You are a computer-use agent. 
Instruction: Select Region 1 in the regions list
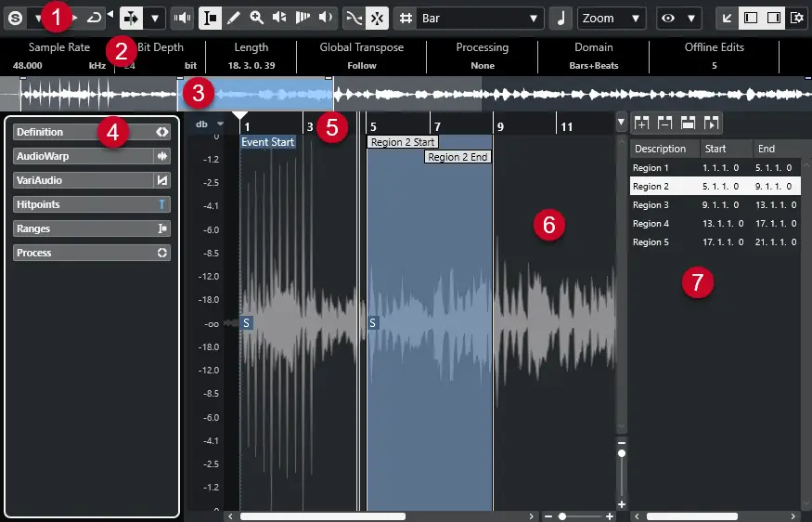[715, 168]
